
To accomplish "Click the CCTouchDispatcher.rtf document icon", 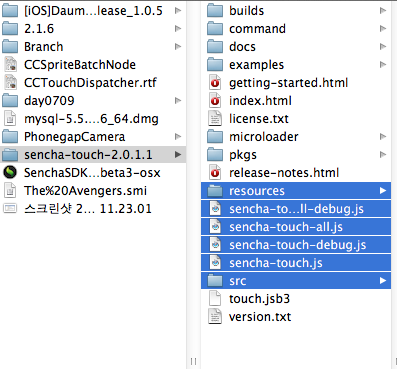I will (10, 82).
